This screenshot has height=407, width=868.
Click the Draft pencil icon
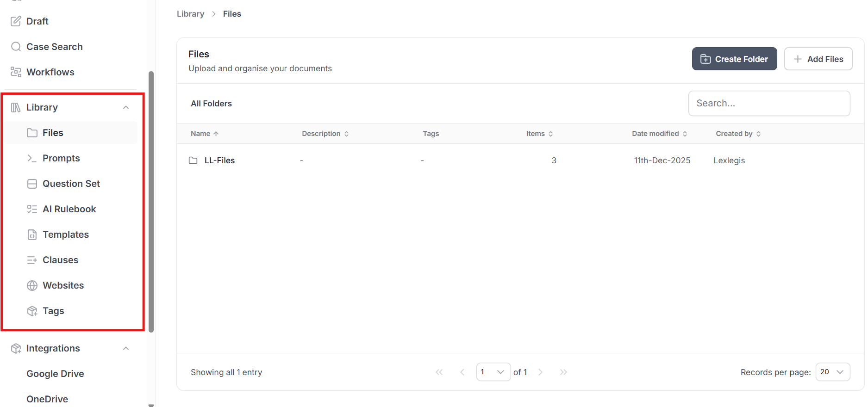click(x=16, y=21)
